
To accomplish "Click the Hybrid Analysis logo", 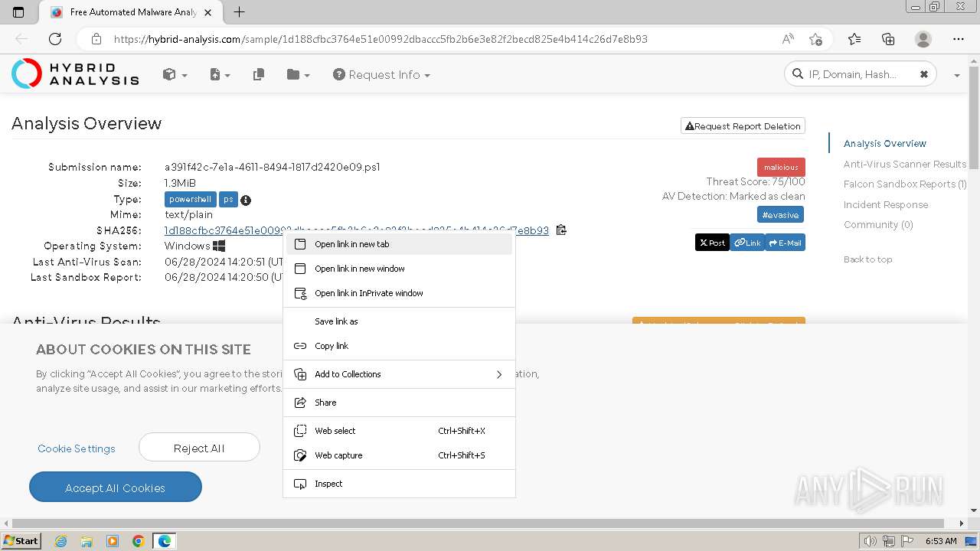I will [75, 73].
